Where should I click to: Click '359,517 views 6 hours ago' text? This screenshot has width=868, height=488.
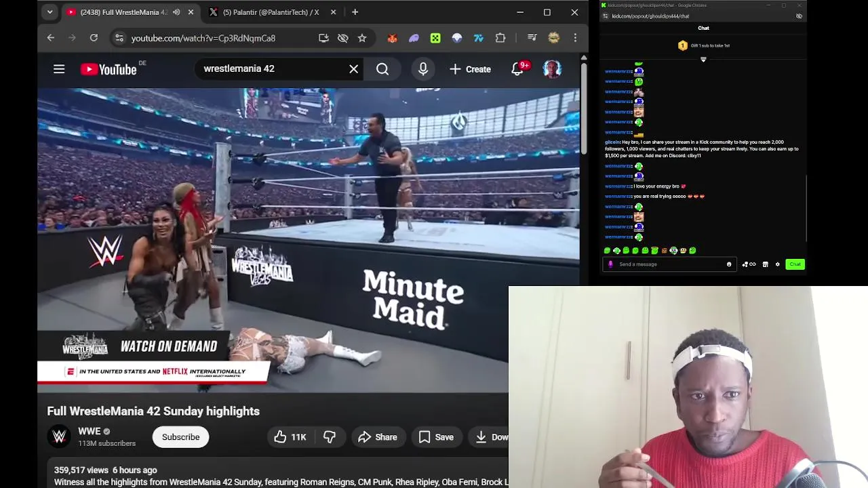click(x=105, y=470)
